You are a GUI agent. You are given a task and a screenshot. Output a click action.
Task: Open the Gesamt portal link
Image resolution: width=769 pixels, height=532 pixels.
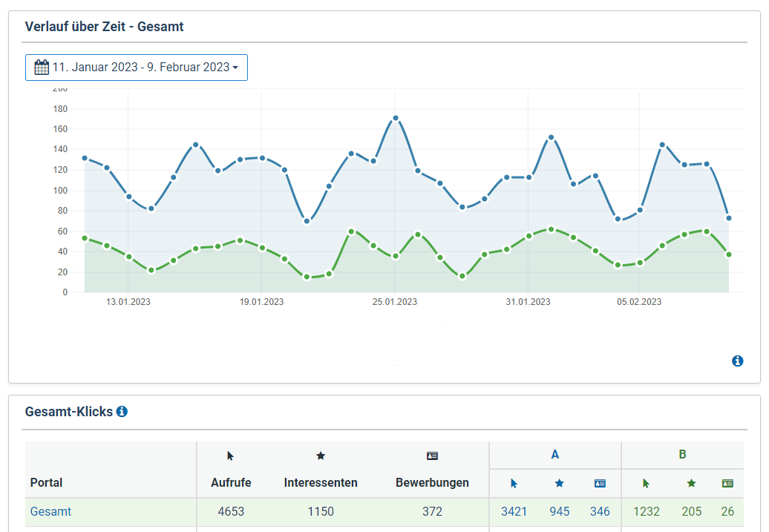click(50, 511)
